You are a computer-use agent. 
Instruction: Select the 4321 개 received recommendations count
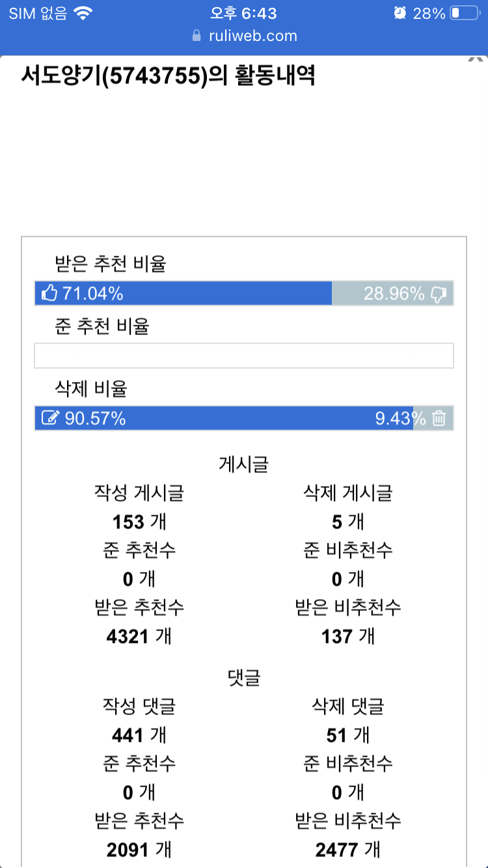pos(139,636)
